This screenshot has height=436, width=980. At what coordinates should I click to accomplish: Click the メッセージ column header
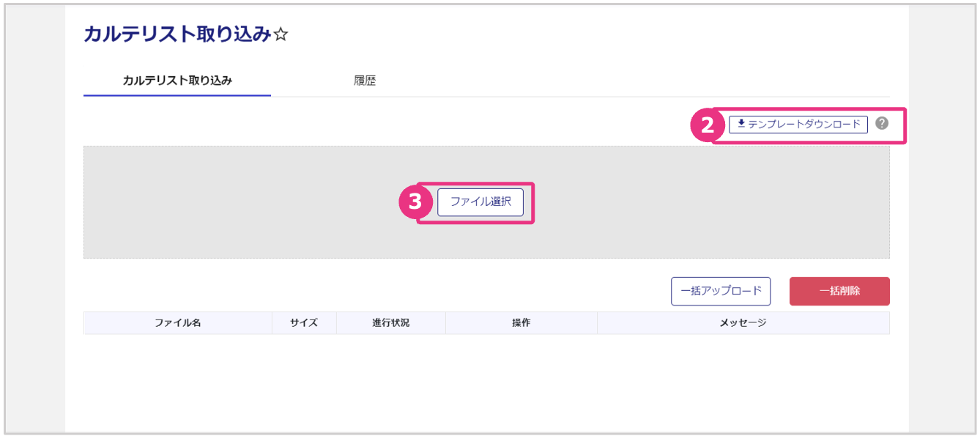(743, 322)
